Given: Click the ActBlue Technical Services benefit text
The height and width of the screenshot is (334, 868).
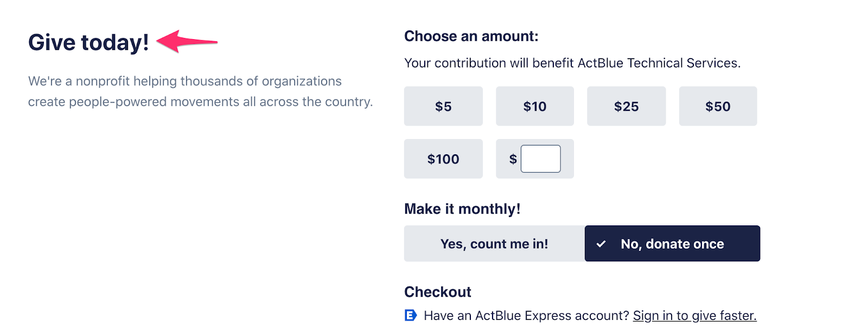Looking at the screenshot, I should click(x=572, y=63).
